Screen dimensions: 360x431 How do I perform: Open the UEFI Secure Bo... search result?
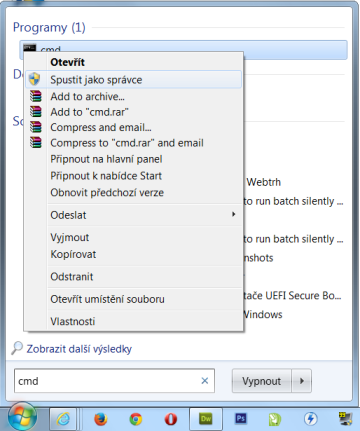click(x=292, y=295)
